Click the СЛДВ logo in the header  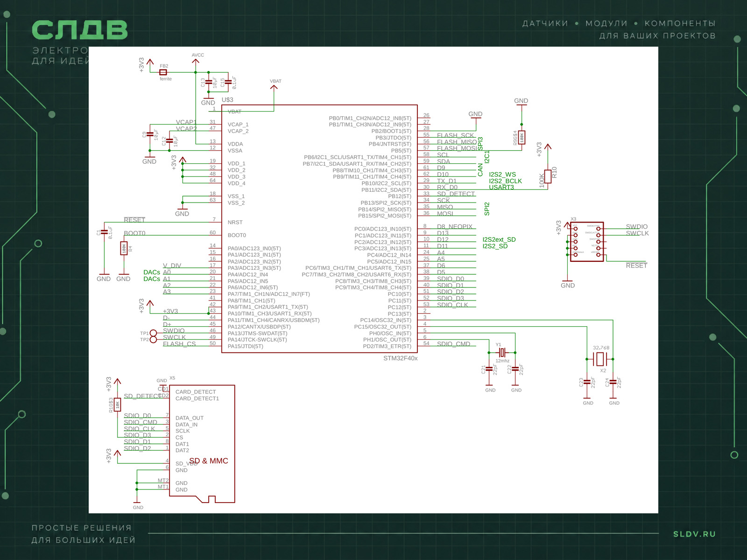point(80,30)
